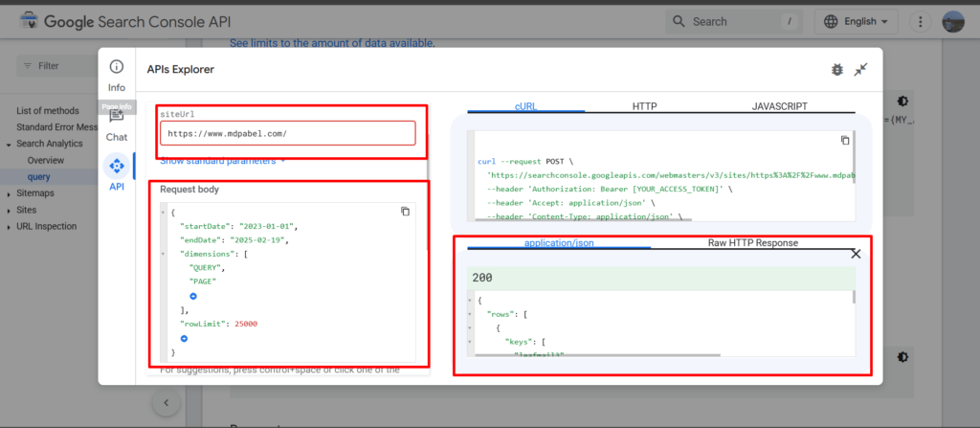Toggle dark theme icon on lower code block
This screenshot has height=428, width=980.
click(x=902, y=356)
